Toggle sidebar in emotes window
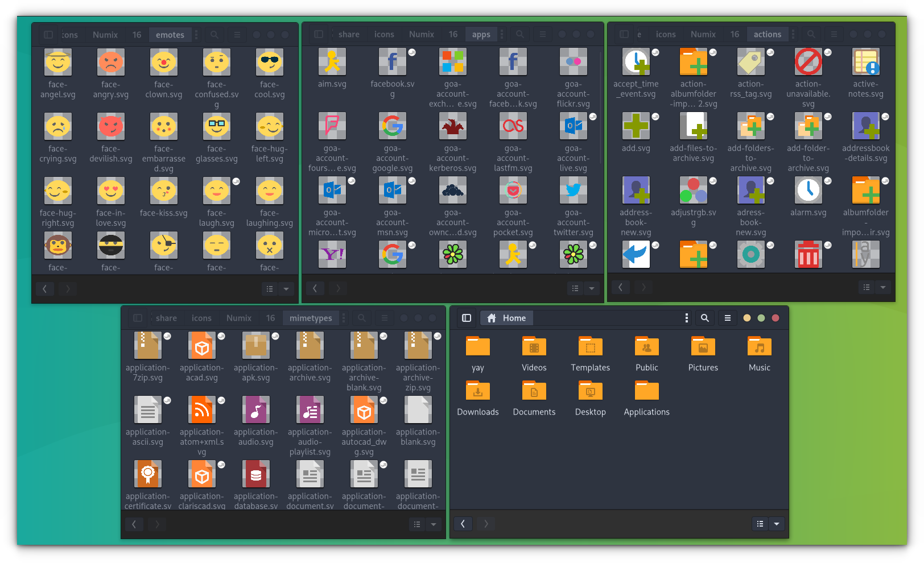The height and width of the screenshot is (563, 924). (x=48, y=35)
